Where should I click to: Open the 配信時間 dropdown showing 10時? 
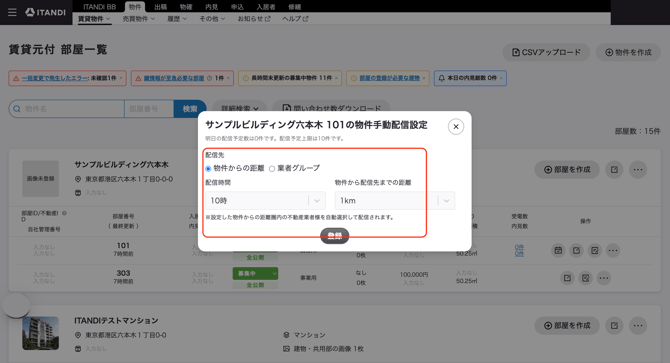(x=265, y=201)
